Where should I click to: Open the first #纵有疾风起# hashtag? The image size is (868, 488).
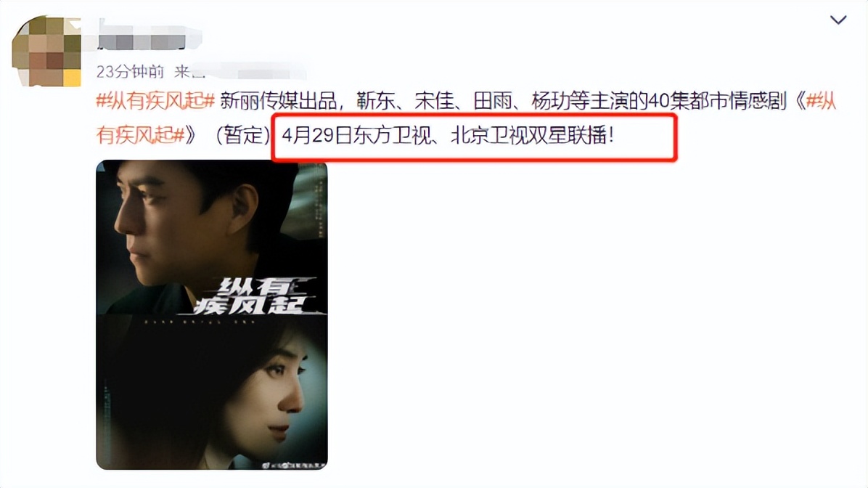point(155,101)
